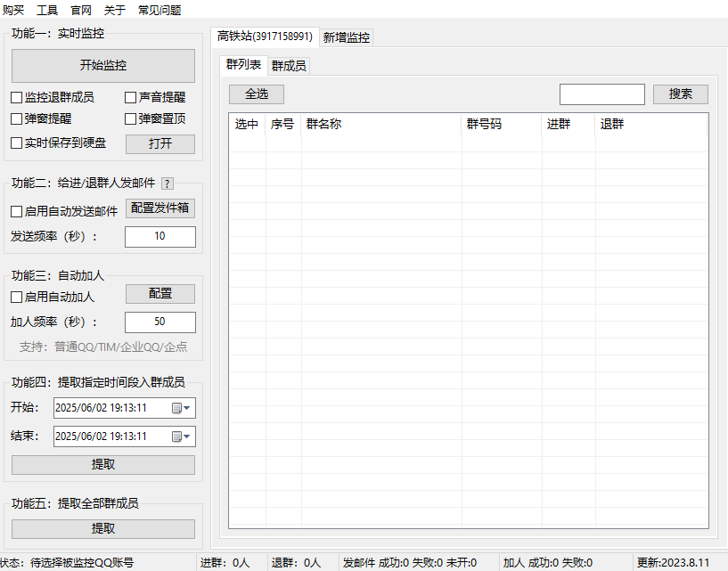The image size is (728, 571).
Task: Check the 弹窗提醒 option
Action: point(17,118)
